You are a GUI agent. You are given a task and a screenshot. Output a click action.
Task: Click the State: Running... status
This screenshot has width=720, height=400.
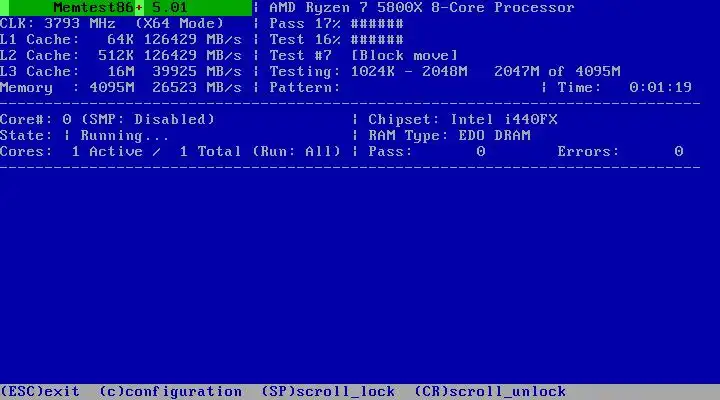click(x=84, y=135)
